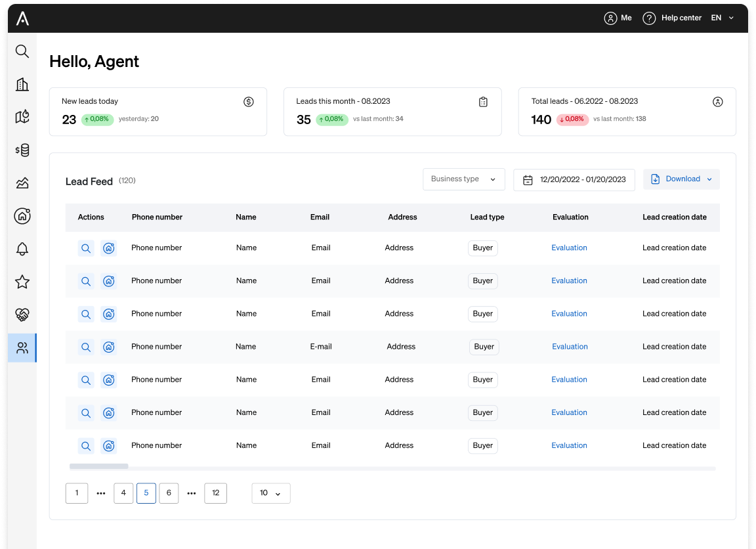This screenshot has width=756, height=549.
Task: Select the building icon in the sidebar
Action: click(x=22, y=84)
